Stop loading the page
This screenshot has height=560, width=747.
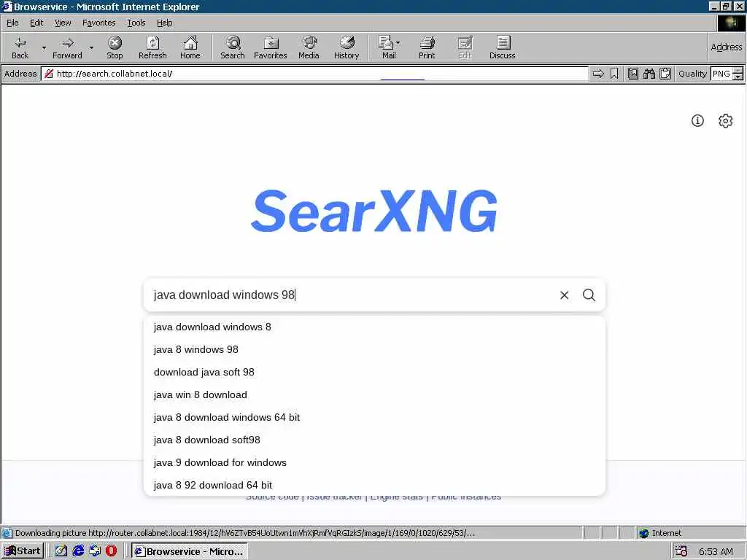pyautogui.click(x=115, y=47)
